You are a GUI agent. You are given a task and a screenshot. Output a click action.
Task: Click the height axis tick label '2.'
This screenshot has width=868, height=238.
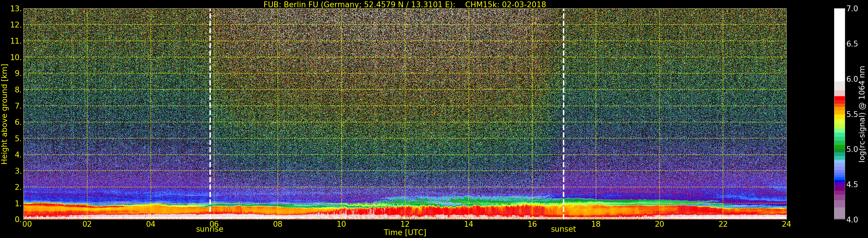coord(18,187)
